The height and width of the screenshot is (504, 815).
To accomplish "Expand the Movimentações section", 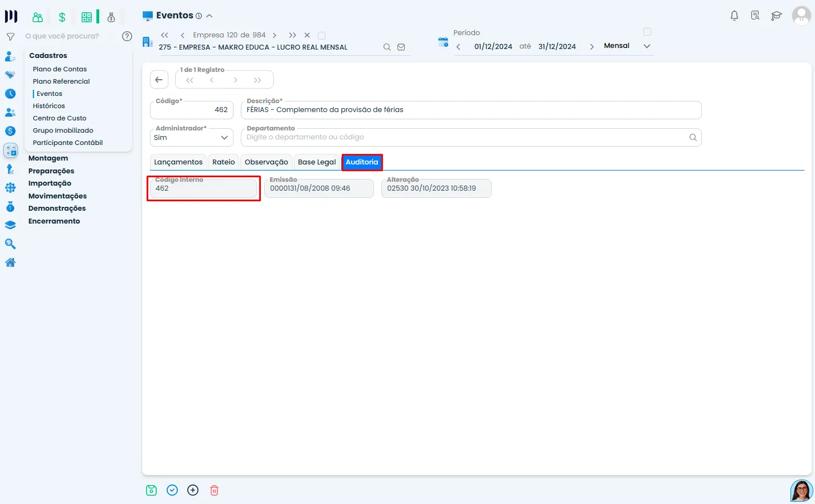I will pos(57,196).
